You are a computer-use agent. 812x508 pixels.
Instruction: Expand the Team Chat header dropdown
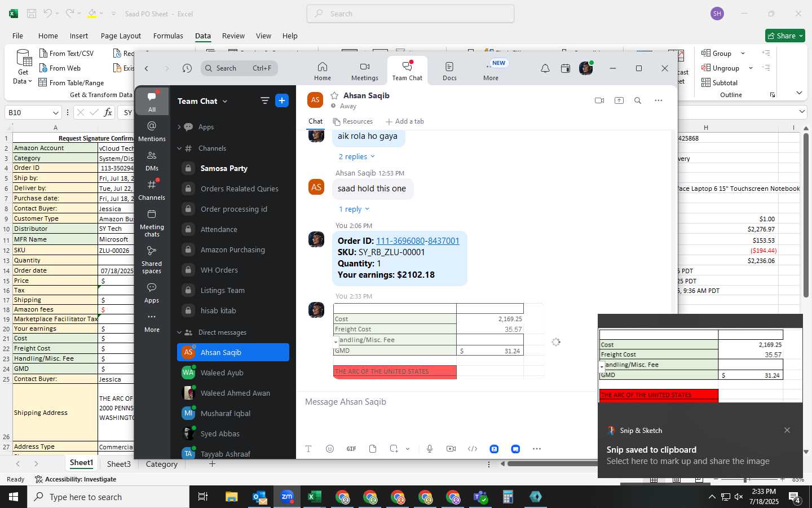[225, 101]
